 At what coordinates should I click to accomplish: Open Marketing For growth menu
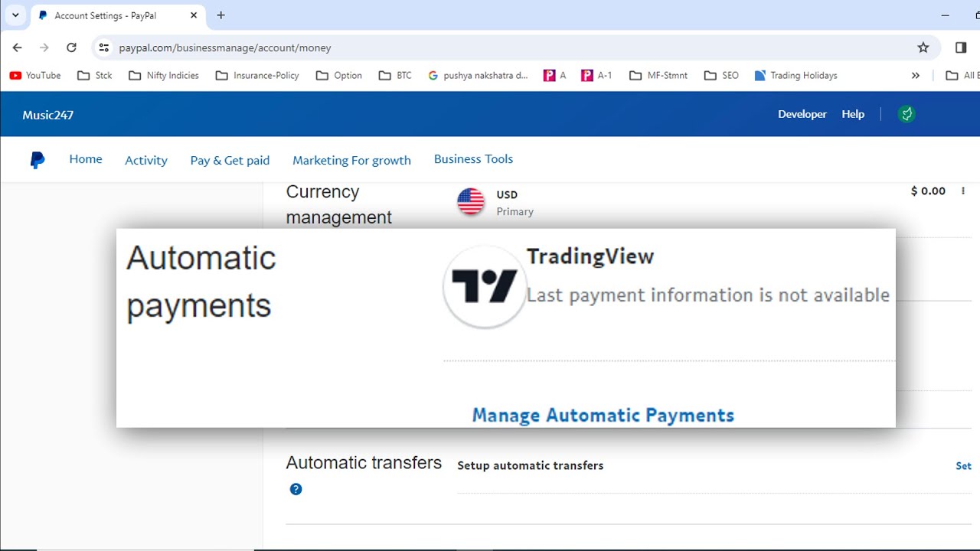[351, 160]
